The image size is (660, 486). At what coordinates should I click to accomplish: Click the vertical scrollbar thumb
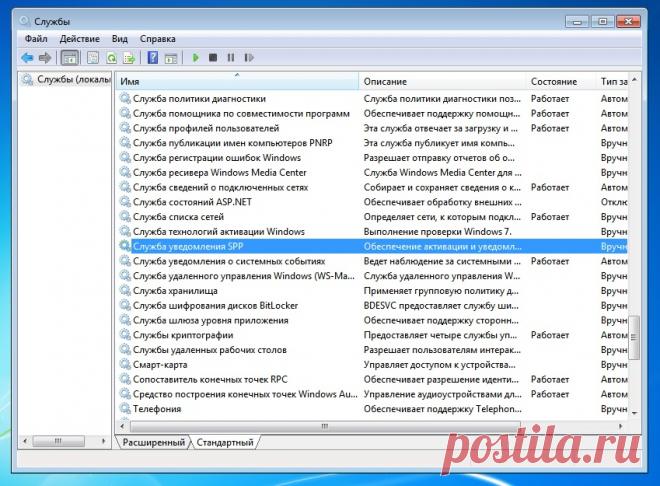tap(634, 337)
